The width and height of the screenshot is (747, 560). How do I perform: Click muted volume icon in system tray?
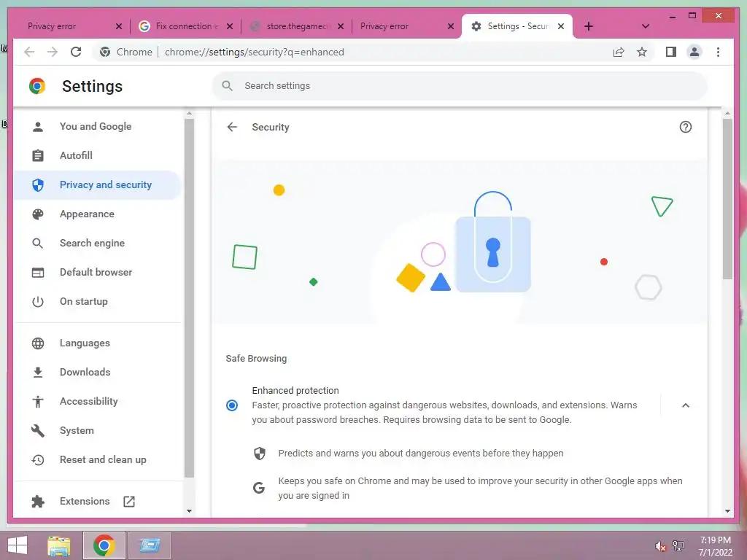pyautogui.click(x=660, y=547)
